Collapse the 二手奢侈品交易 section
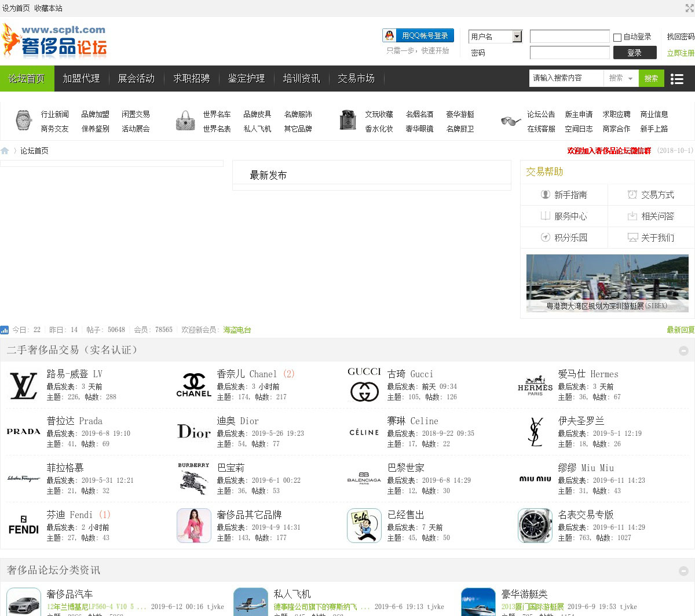695x616 pixels. 683,351
